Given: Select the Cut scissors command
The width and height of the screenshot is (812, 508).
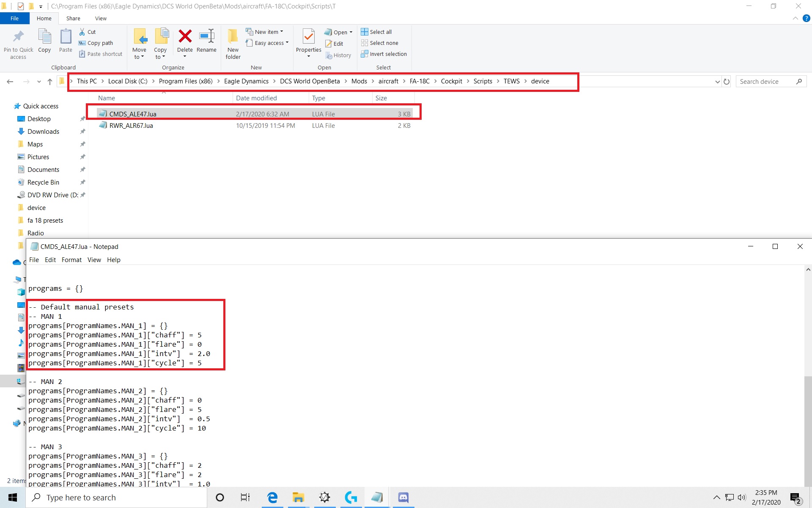Looking at the screenshot, I should (88, 32).
